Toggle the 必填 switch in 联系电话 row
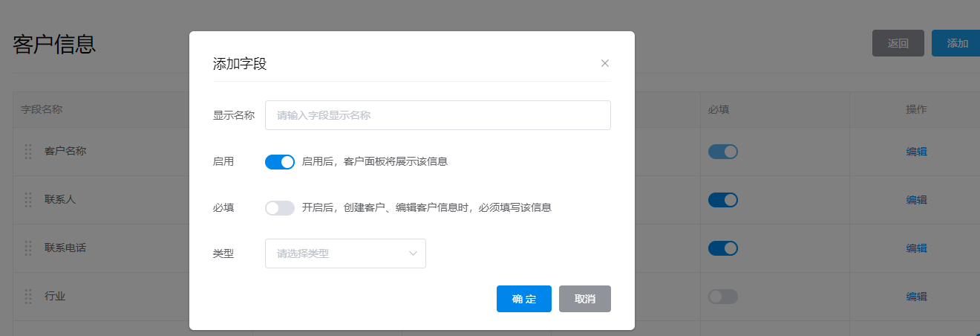 [723, 248]
